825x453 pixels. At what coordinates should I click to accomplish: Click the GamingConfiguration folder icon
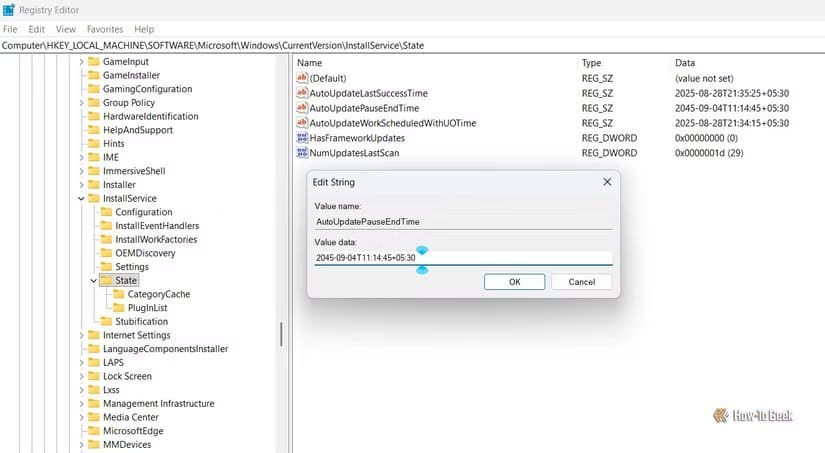(x=94, y=89)
